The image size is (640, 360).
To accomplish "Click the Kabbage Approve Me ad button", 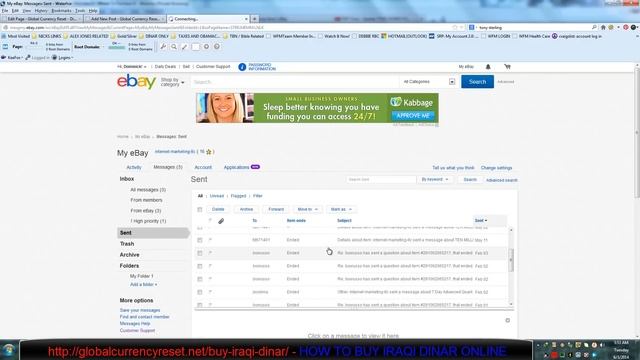I will point(413,116).
